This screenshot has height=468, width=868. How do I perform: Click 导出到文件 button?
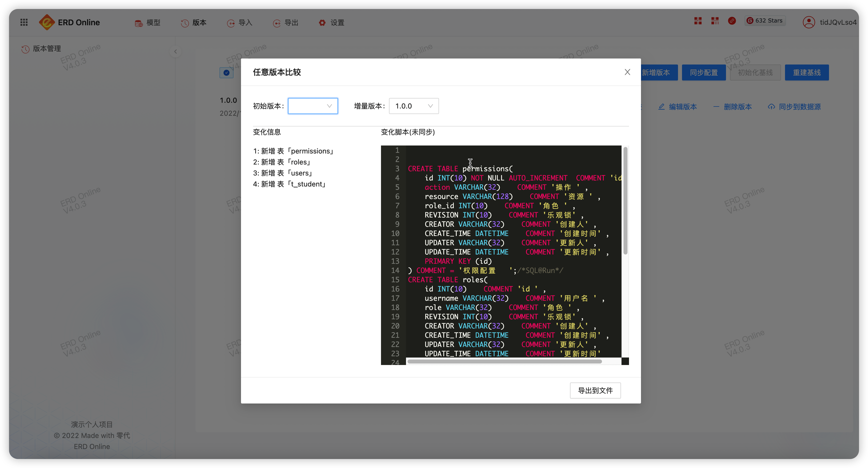[x=595, y=390]
